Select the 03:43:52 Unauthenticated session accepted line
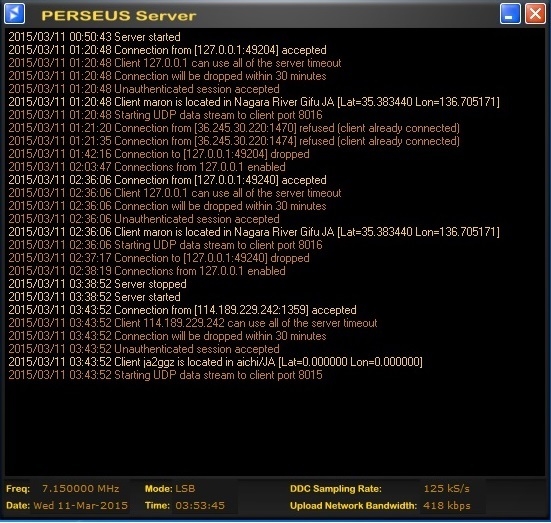This screenshot has height=523, width=551. coord(144,349)
